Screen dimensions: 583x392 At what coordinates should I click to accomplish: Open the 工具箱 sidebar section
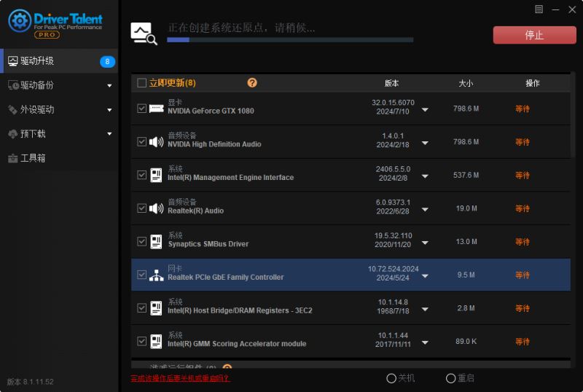pos(59,158)
